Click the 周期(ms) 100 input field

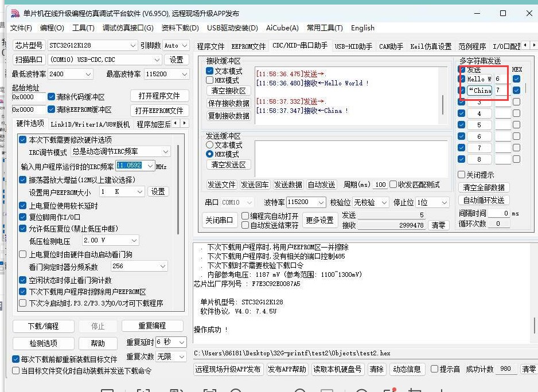coord(380,185)
